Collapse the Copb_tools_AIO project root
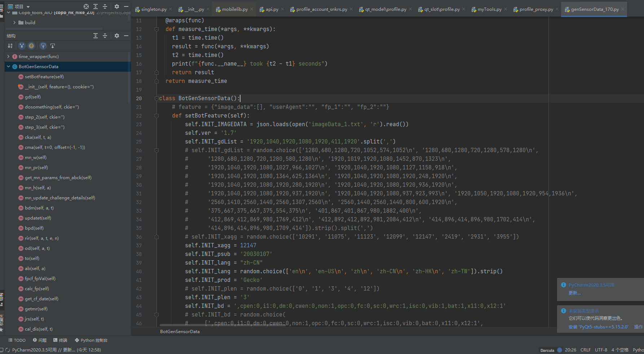 (9, 12)
